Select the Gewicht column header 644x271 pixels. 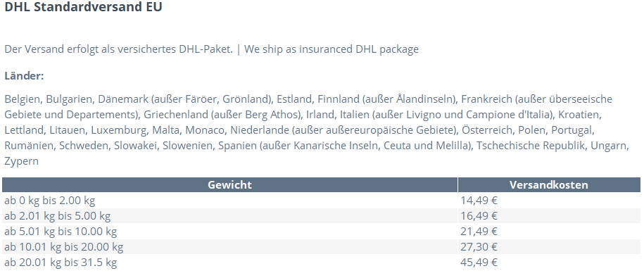(x=229, y=184)
